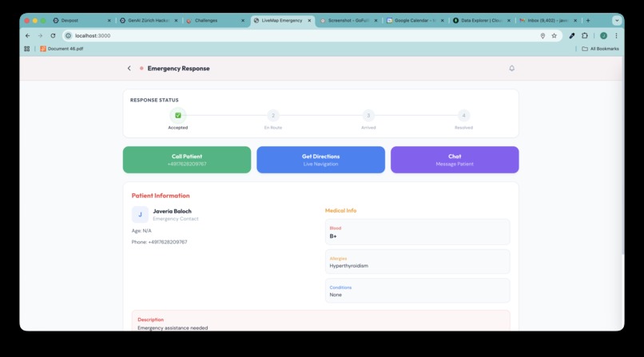Open the Extensions puzzle icon
The image size is (644, 357).
point(584,36)
